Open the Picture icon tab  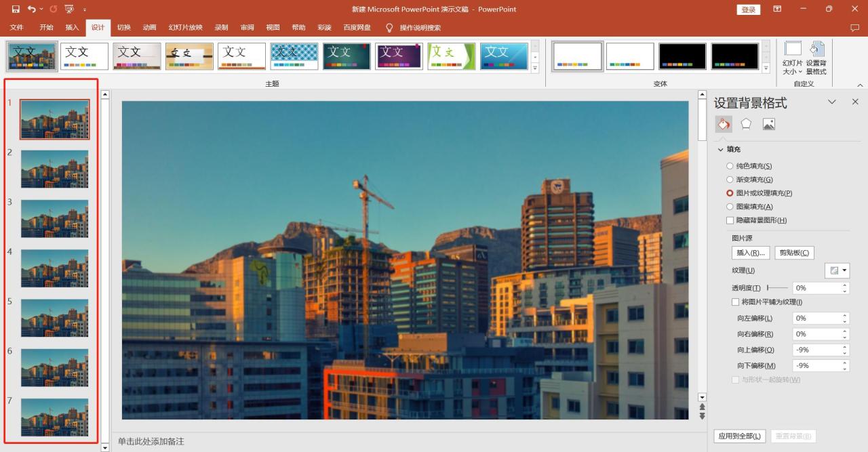point(768,124)
